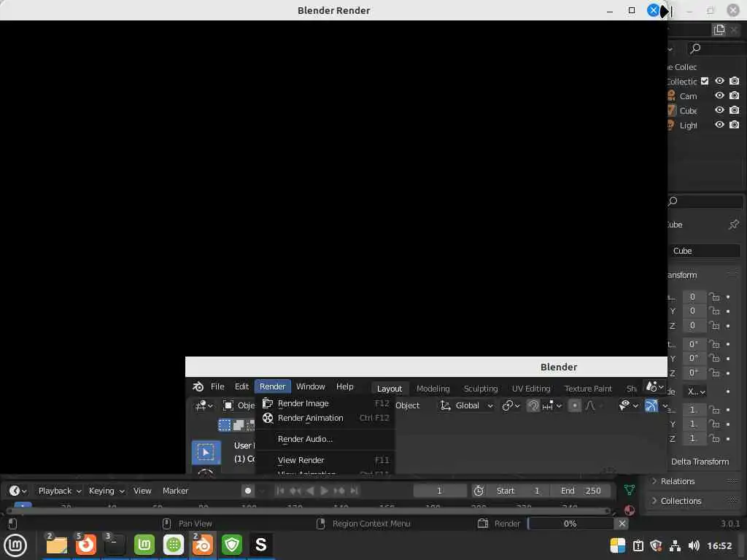The width and height of the screenshot is (747, 560).
Task: Click the Blender taskbar icon
Action: tap(203, 545)
